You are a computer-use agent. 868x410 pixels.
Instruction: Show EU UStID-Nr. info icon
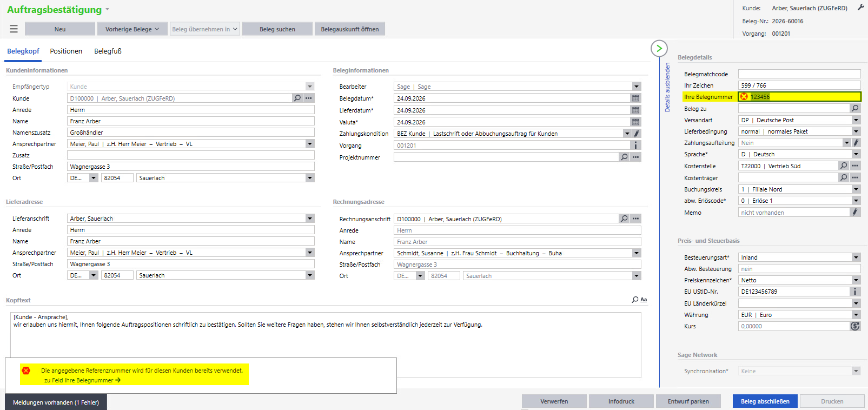(x=855, y=292)
